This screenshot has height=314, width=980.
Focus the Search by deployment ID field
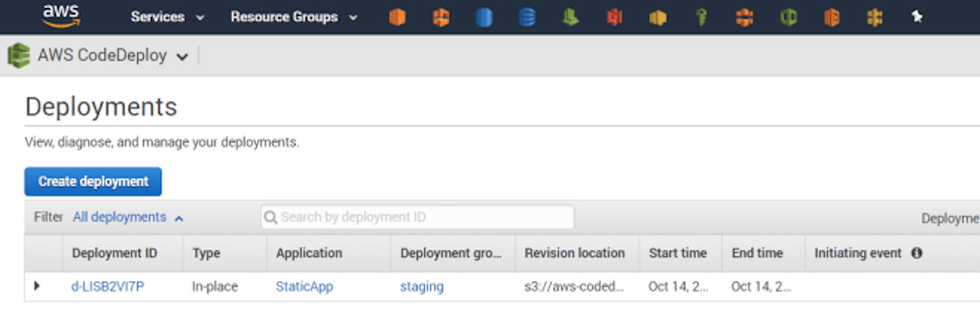point(418,217)
